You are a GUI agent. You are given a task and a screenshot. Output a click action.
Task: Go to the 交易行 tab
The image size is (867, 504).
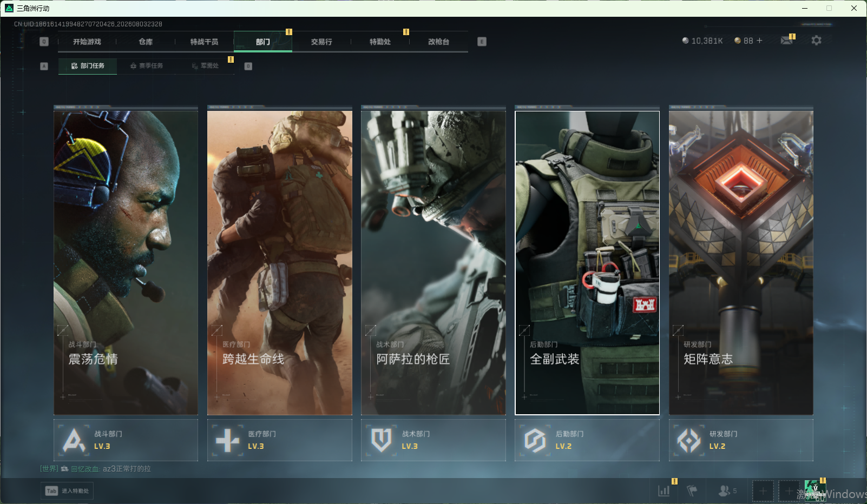(x=321, y=42)
